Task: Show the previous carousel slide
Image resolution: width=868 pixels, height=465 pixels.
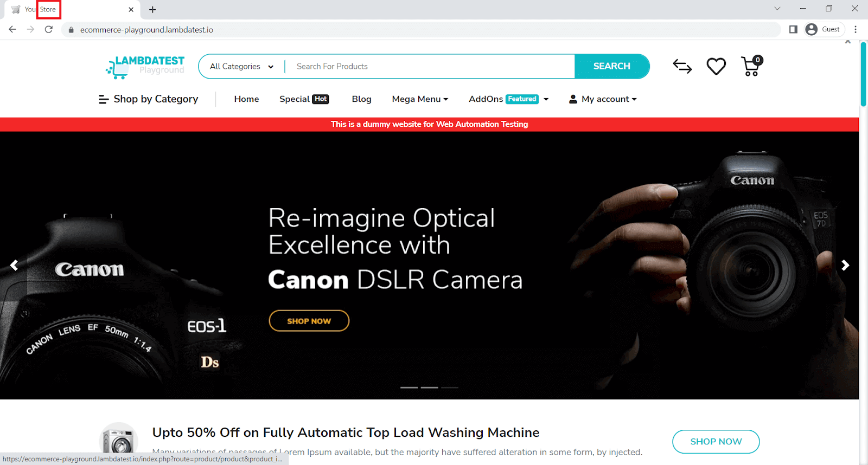Action: tap(14, 265)
